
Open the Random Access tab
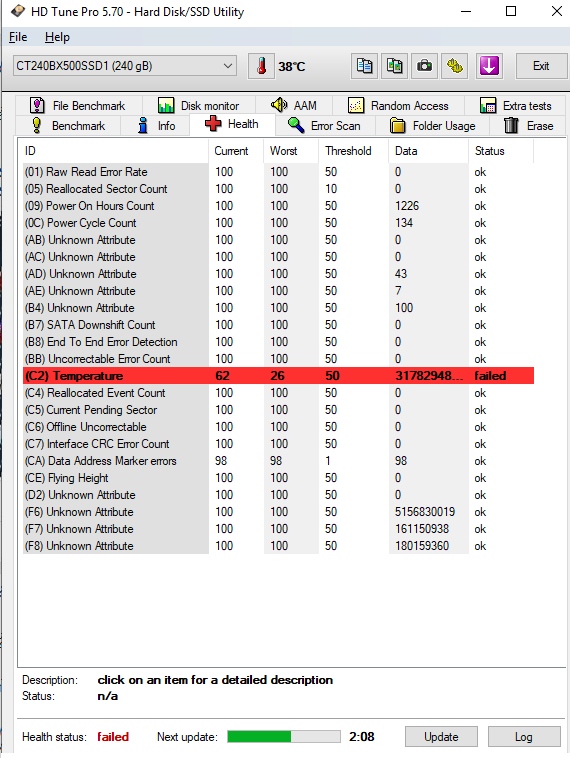pyautogui.click(x=398, y=105)
